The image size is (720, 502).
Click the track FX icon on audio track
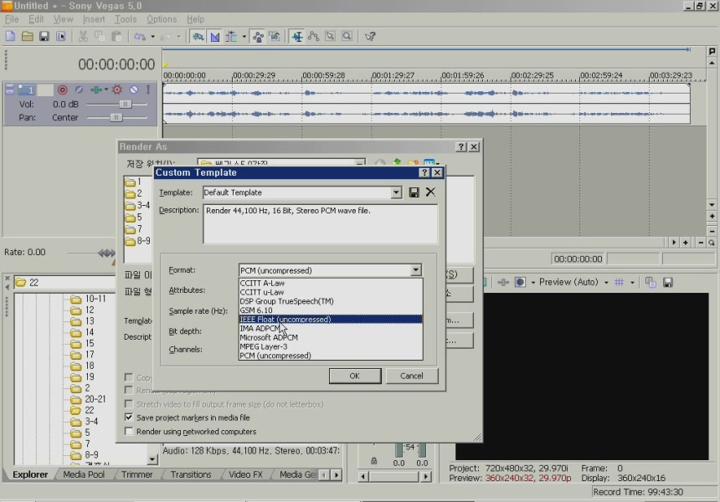[96, 90]
